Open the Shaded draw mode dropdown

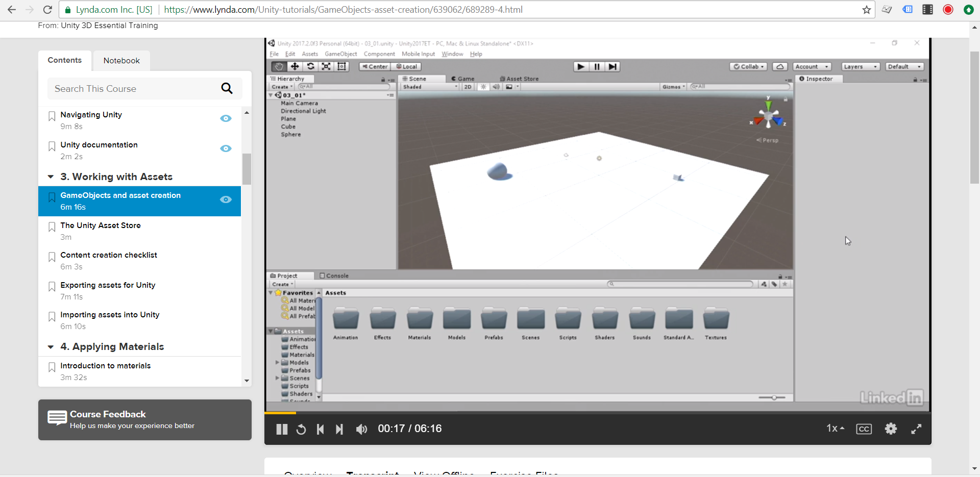[x=430, y=87]
